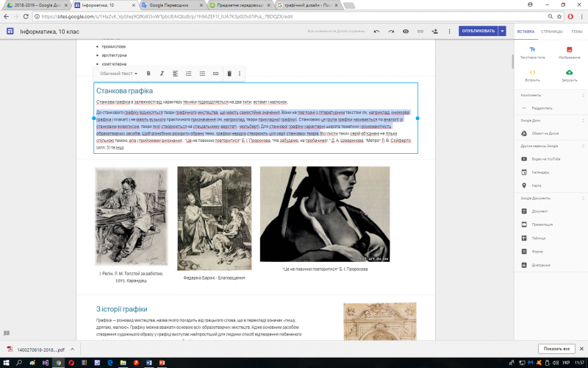
Task: Switch to the Предметне середовище browser tab
Action: click(x=240, y=5)
